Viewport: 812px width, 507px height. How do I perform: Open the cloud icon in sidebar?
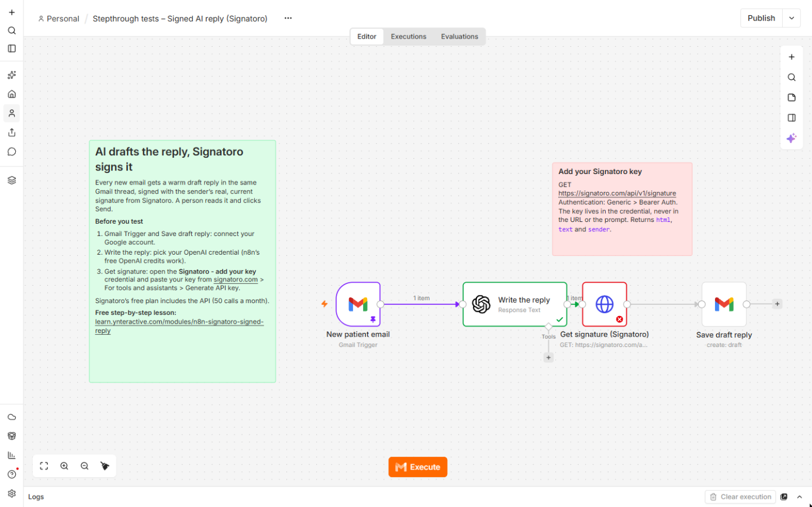(12, 417)
